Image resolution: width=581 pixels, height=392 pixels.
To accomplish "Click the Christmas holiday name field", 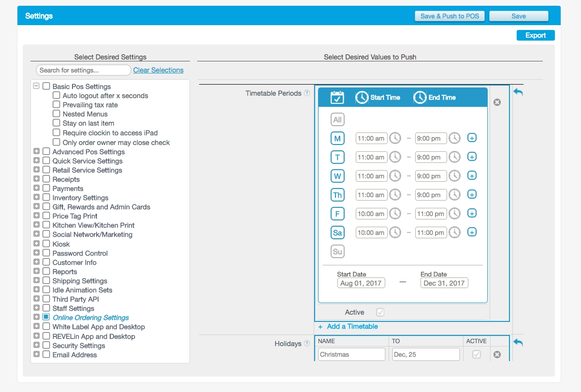I will click(352, 354).
